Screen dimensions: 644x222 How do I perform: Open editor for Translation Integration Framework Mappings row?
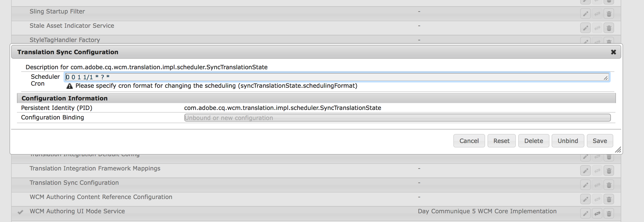(585, 171)
